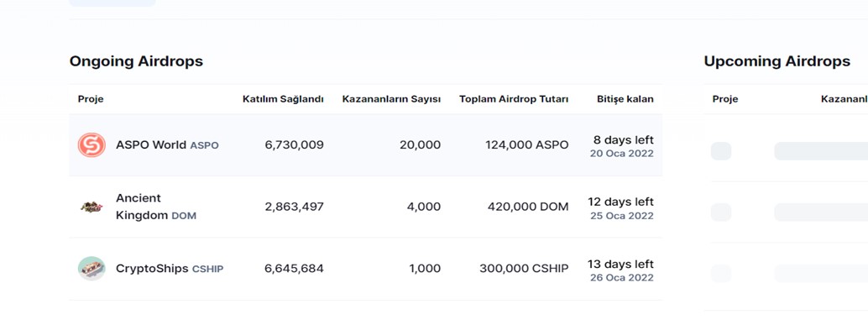Click the 1,000 winners count

425,269
